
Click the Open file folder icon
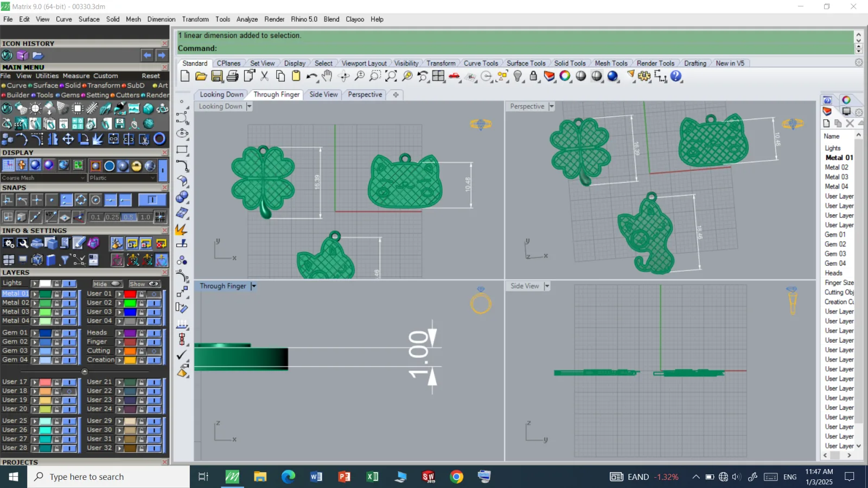click(x=201, y=76)
